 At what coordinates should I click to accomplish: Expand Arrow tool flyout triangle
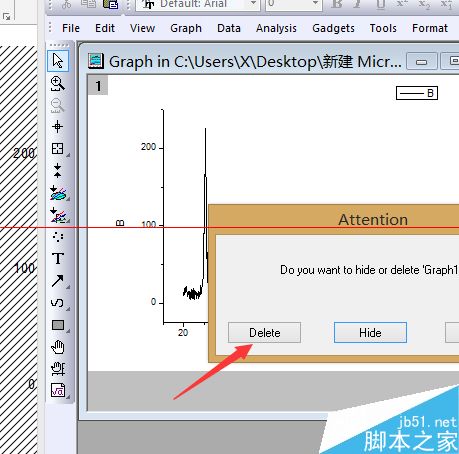point(68,287)
